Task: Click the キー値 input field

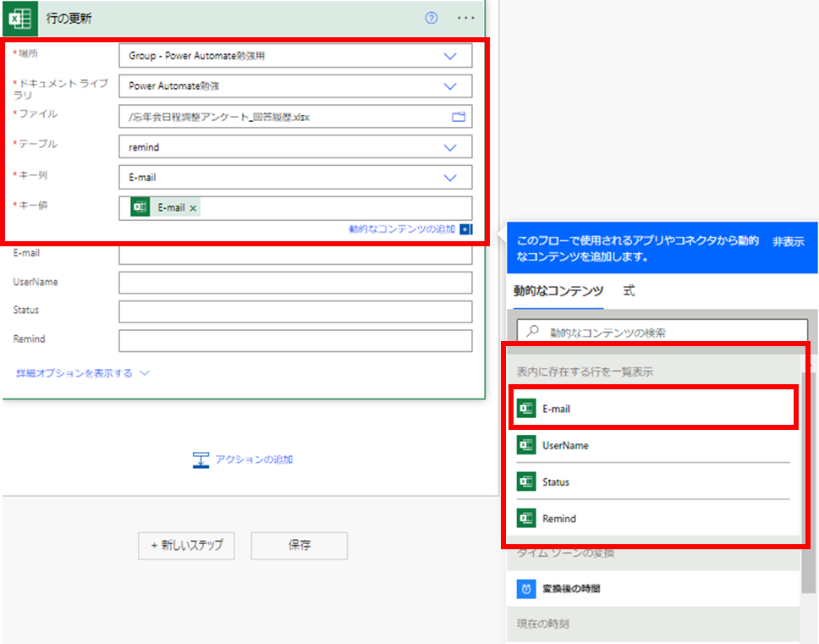Action: point(295,208)
